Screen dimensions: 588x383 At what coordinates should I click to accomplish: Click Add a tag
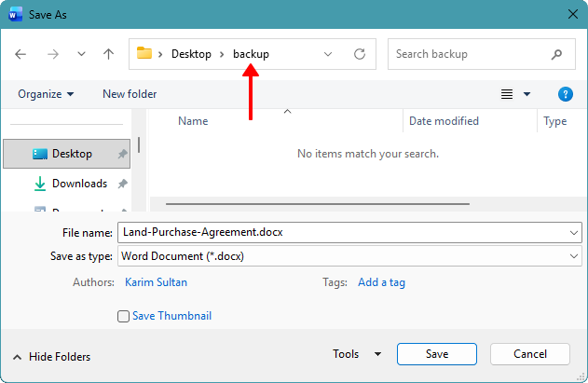click(x=381, y=282)
